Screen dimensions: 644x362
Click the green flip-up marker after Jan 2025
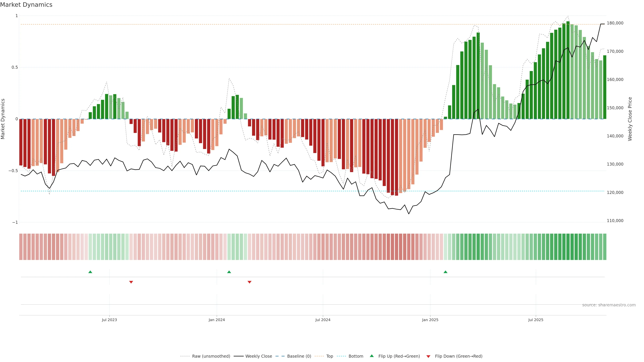(x=445, y=272)
